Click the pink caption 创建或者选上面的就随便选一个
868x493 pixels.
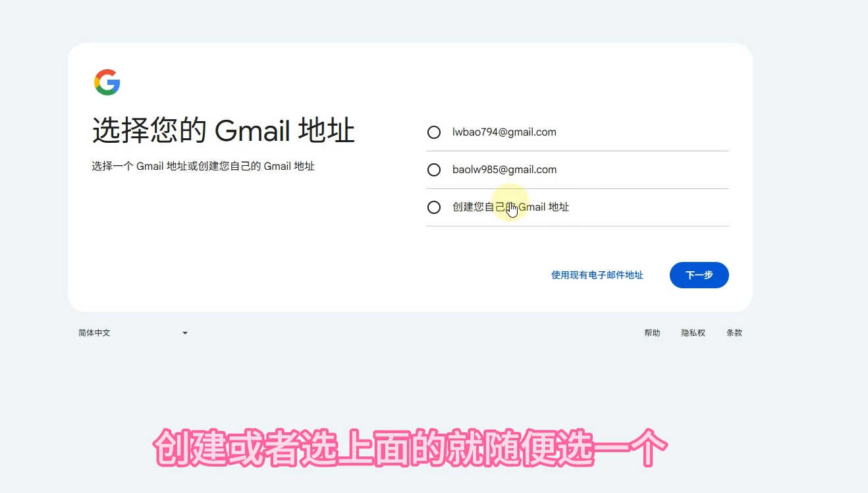pos(411,449)
